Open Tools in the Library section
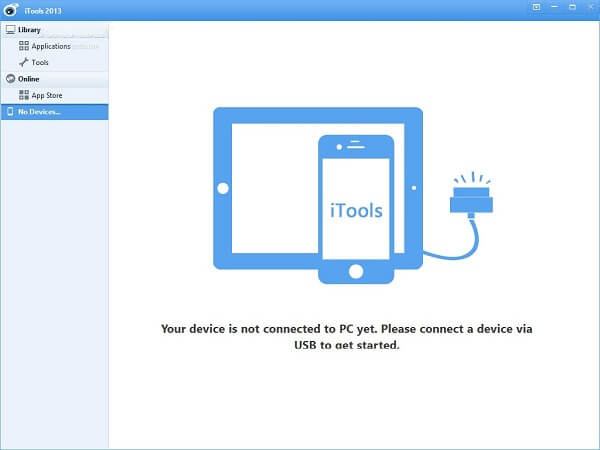The image size is (600, 450). click(x=55, y=62)
